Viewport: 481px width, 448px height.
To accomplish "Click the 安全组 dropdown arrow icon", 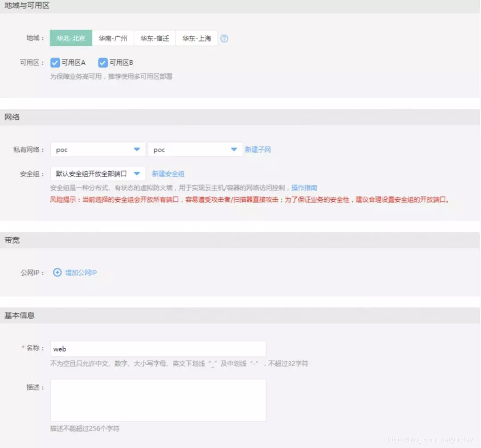I will 138,174.
